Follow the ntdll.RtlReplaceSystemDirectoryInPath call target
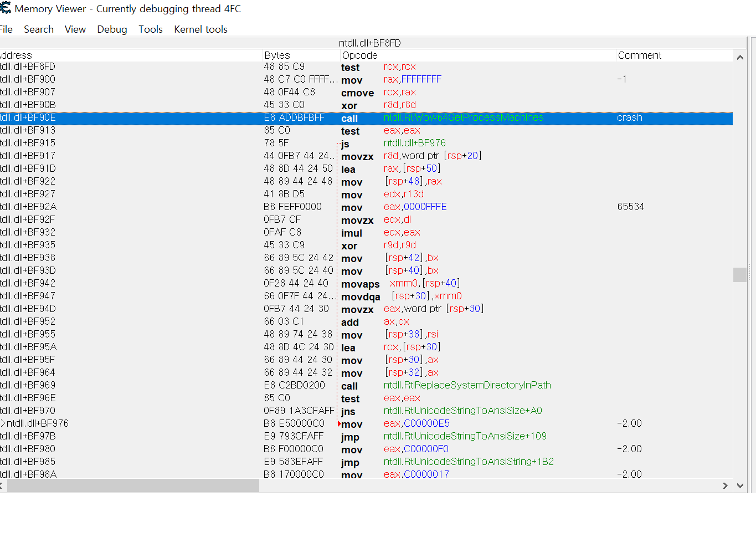Image resolution: width=756 pixels, height=537 pixels. tap(467, 385)
